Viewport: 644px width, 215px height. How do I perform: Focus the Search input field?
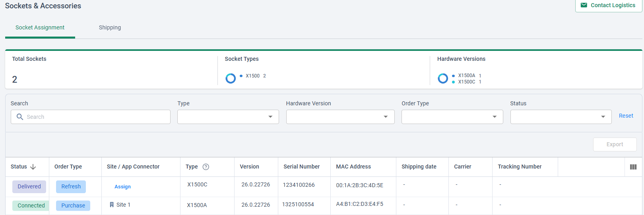(x=91, y=117)
